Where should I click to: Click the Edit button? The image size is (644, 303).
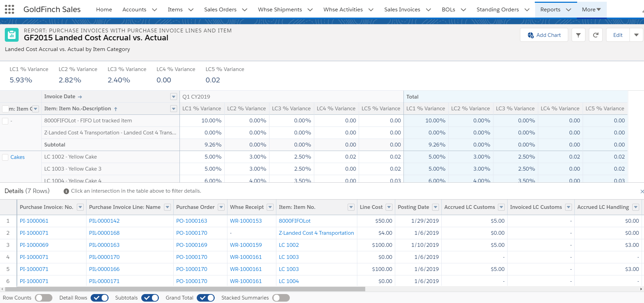coord(618,35)
